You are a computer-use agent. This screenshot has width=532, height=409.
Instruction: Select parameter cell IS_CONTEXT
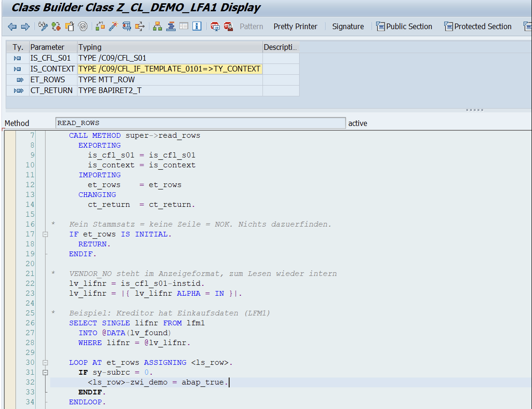pyautogui.click(x=53, y=69)
